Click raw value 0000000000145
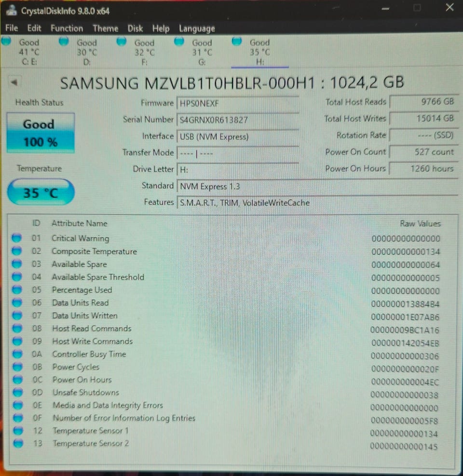Viewport: 463px width, 476px height. [x=404, y=447]
